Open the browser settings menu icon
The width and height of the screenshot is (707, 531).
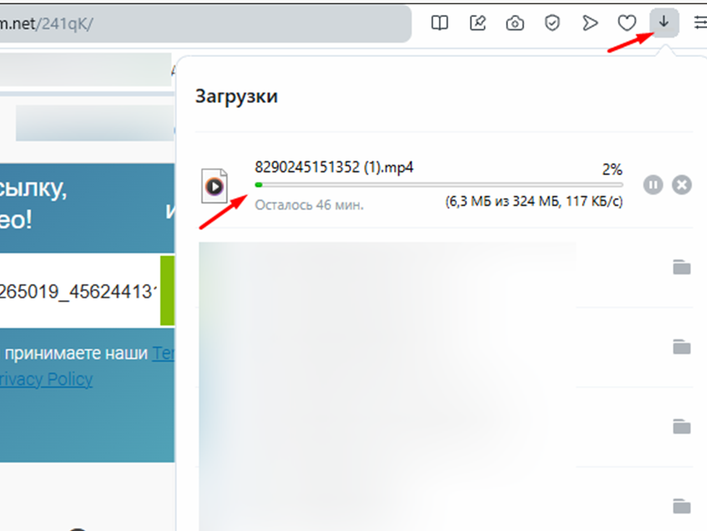[701, 22]
